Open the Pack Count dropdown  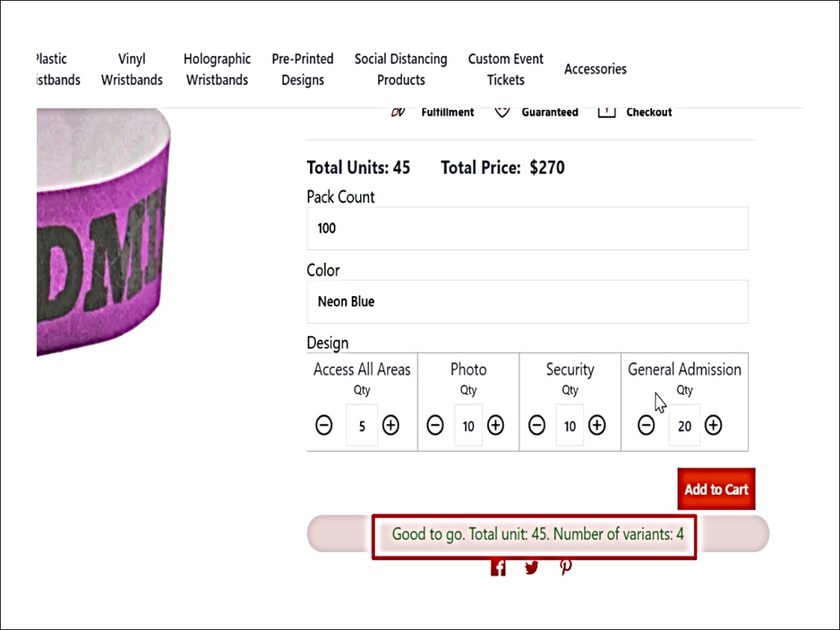click(526, 228)
